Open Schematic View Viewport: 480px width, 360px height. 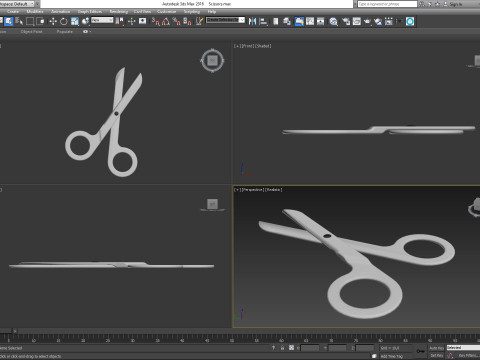(320, 22)
